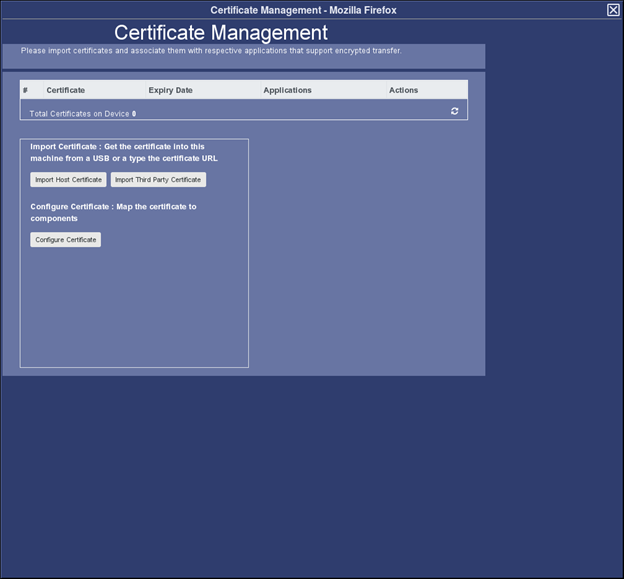Open Configure Certificate via its button
The image size is (624, 579).
pos(65,240)
